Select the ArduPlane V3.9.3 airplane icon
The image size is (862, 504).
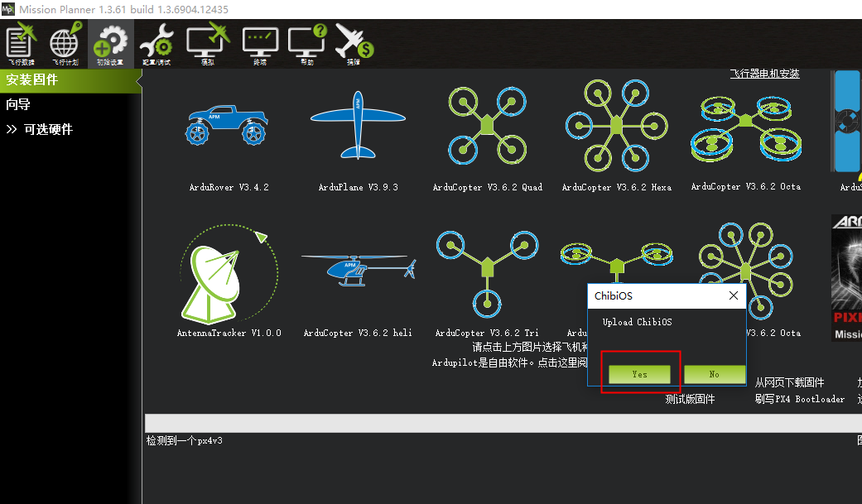[358, 125]
